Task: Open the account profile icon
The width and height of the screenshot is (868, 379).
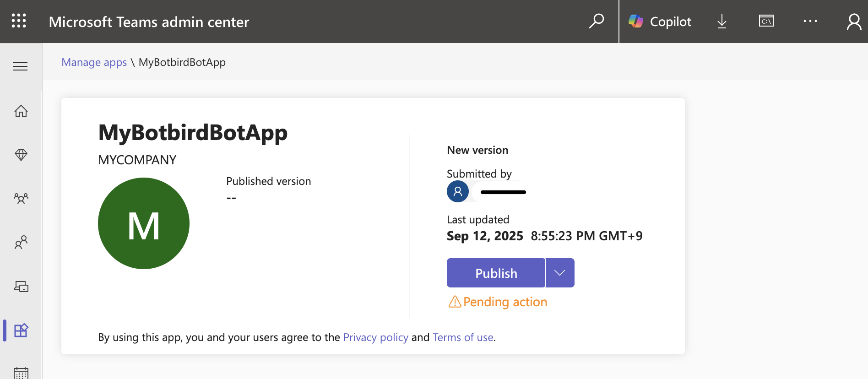Action: click(854, 22)
